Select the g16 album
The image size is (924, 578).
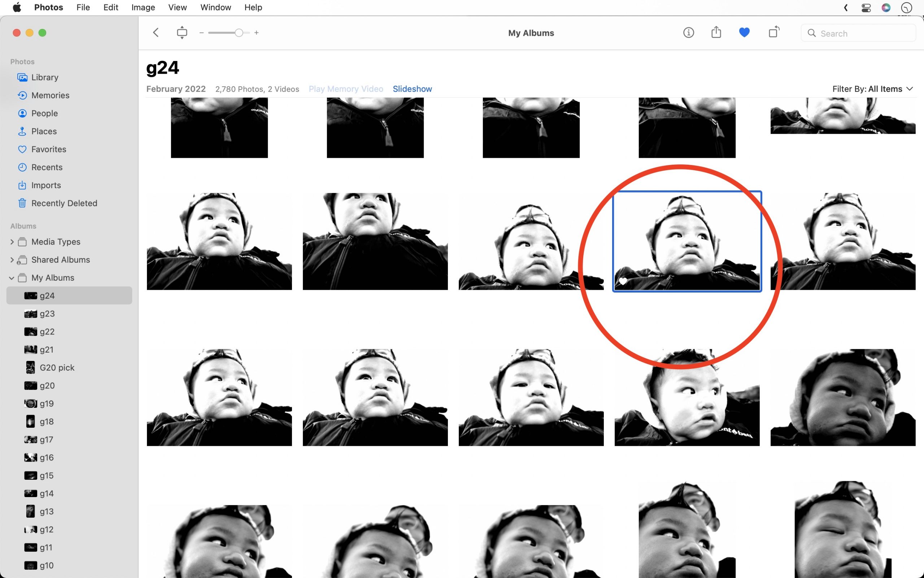tap(69, 457)
